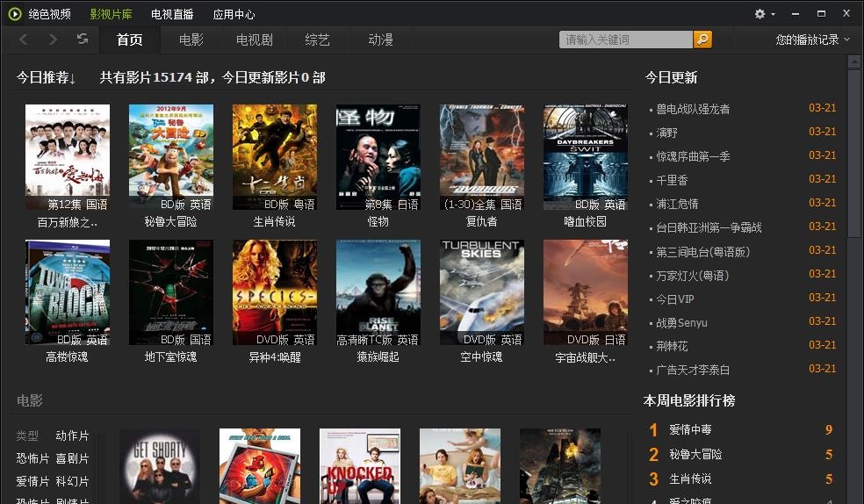Open rank 3 生肖传说 in weekly ranking
Image resolution: width=864 pixels, height=504 pixels.
(x=690, y=479)
